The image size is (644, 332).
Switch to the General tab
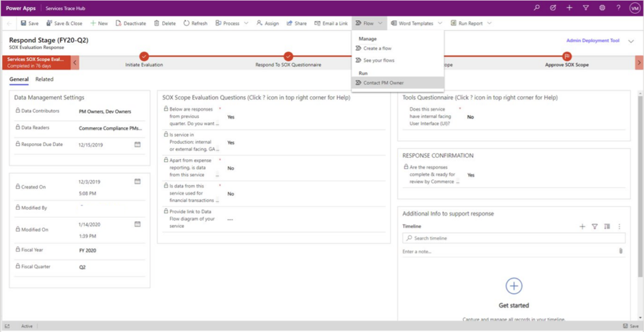(19, 79)
